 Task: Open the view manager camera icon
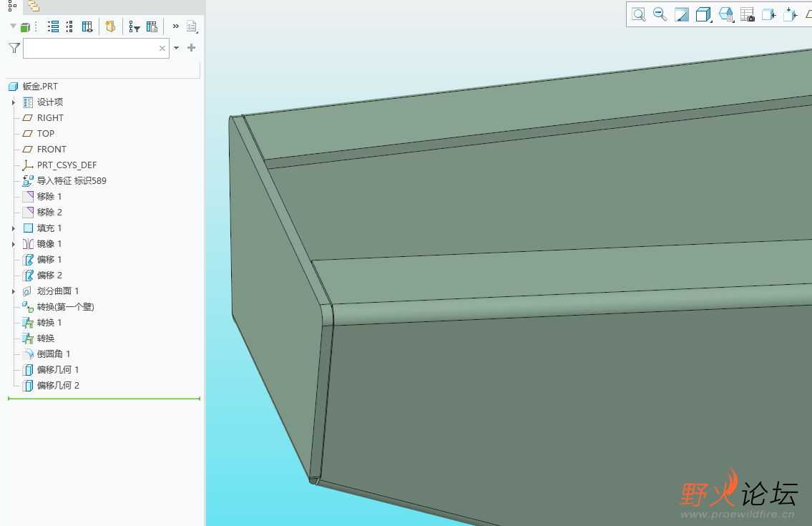click(748, 14)
